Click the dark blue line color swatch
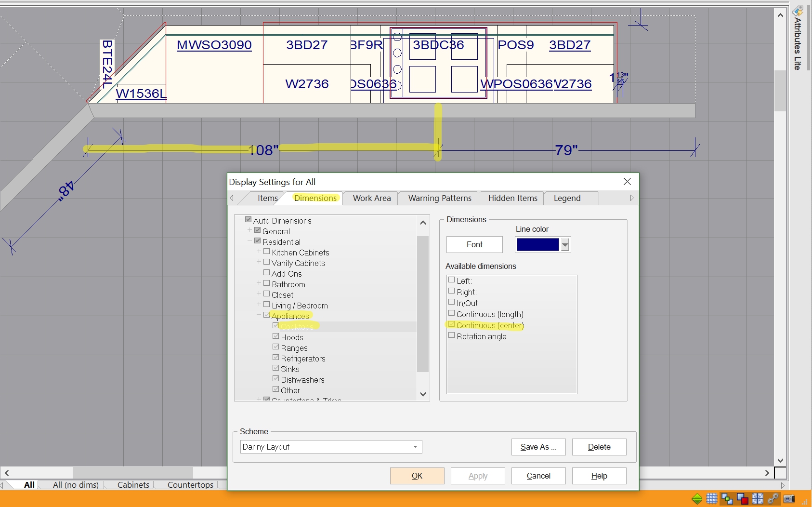Screen dimensions: 812x507 point(537,245)
